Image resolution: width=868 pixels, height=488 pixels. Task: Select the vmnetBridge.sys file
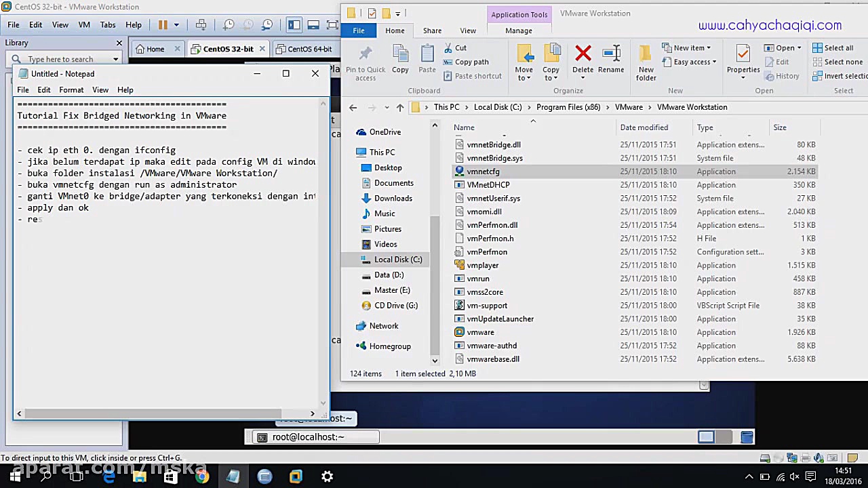click(494, 158)
